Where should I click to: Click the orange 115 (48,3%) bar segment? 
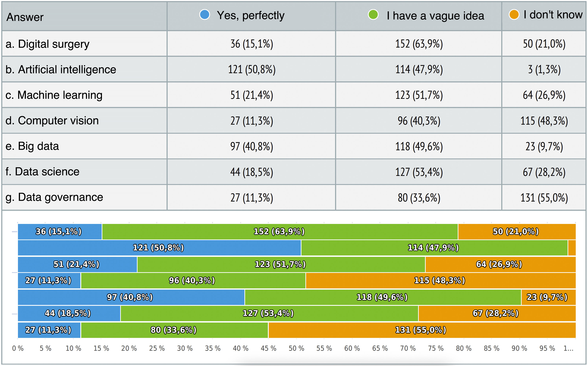pos(440,280)
